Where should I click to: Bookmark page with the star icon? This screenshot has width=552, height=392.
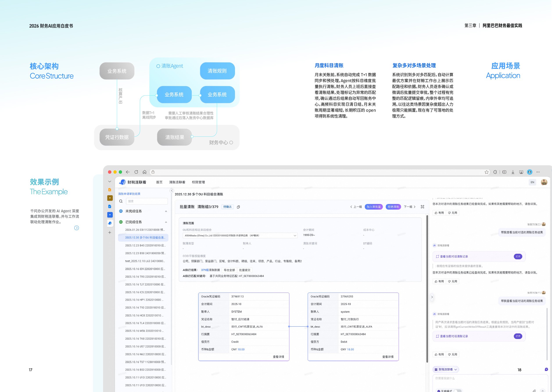(486, 172)
